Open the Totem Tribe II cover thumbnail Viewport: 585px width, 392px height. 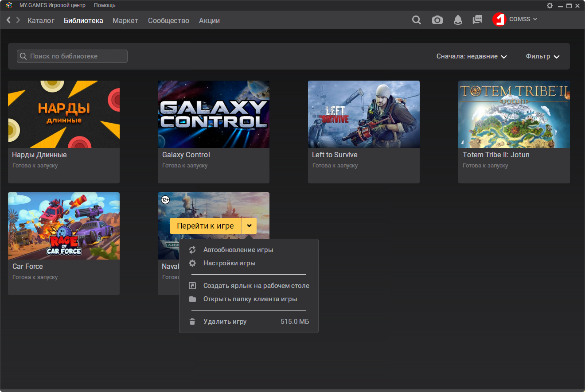[514, 114]
